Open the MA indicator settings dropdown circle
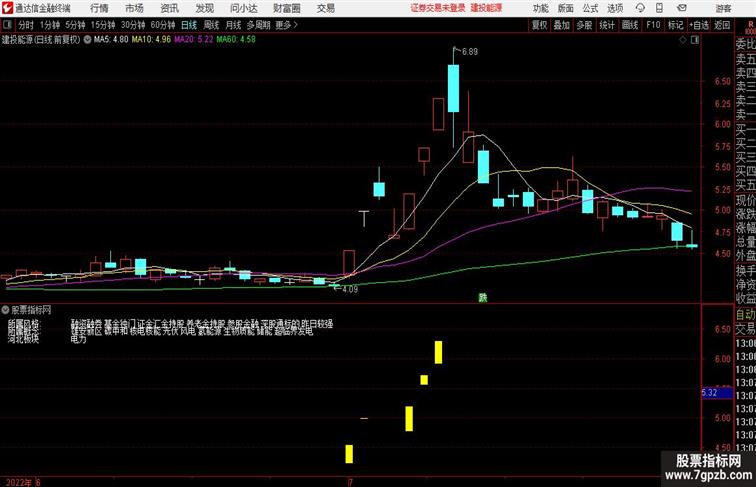The width and height of the screenshot is (756, 487). pyautogui.click(x=87, y=40)
